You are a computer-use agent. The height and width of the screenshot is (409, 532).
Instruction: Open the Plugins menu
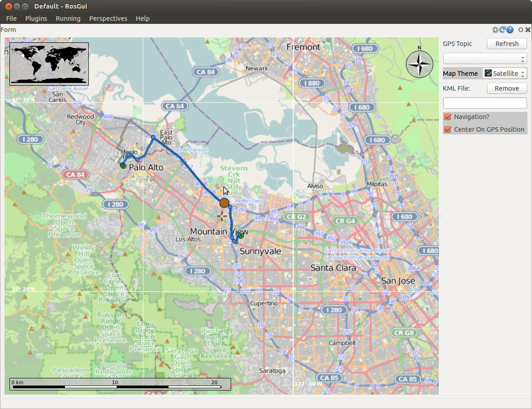click(x=36, y=18)
